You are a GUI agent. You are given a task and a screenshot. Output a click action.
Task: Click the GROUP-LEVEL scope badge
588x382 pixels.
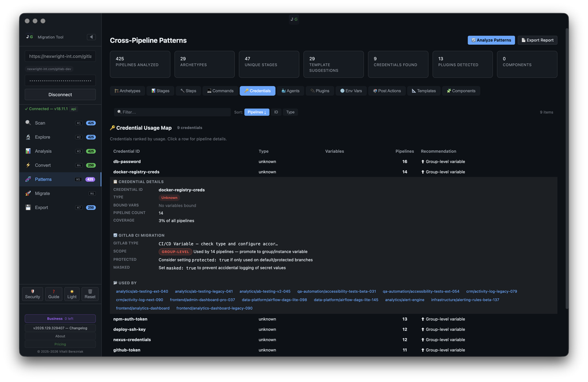point(175,252)
